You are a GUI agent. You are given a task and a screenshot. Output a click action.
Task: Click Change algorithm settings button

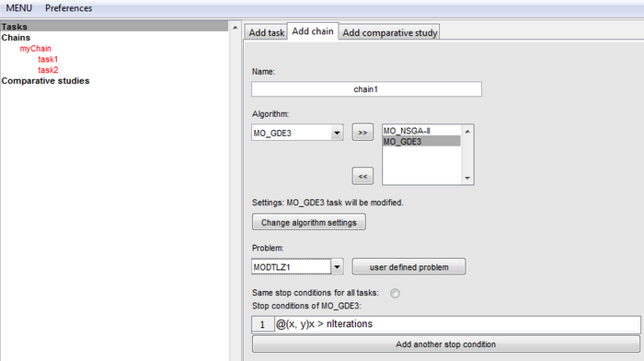point(309,223)
